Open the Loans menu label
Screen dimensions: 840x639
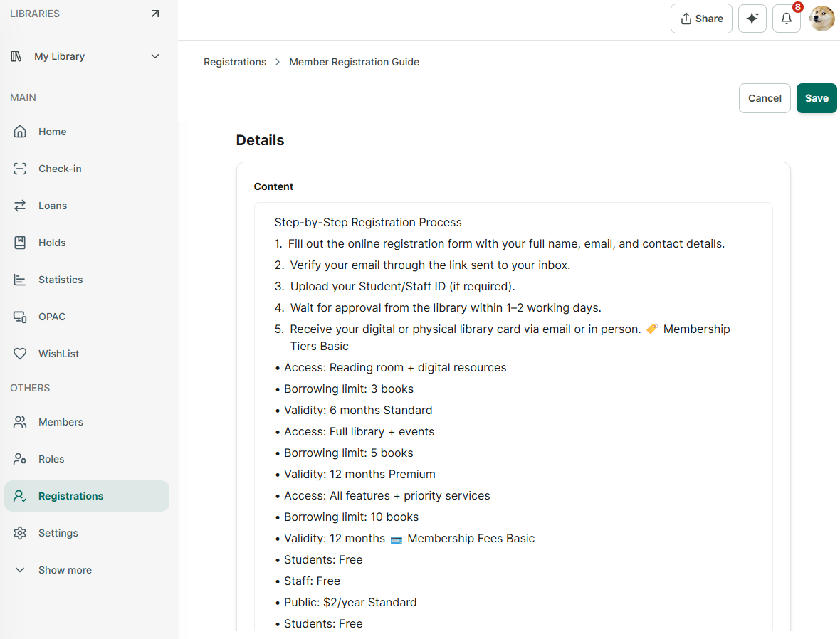(x=53, y=206)
